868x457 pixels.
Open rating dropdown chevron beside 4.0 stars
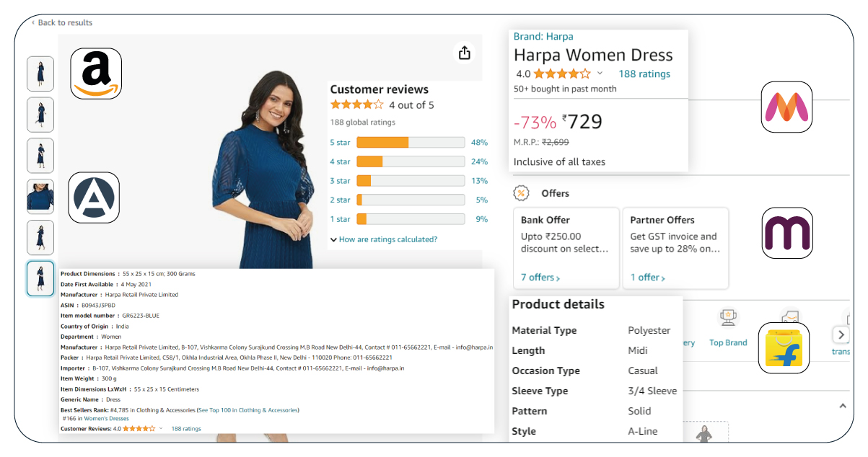[600, 74]
